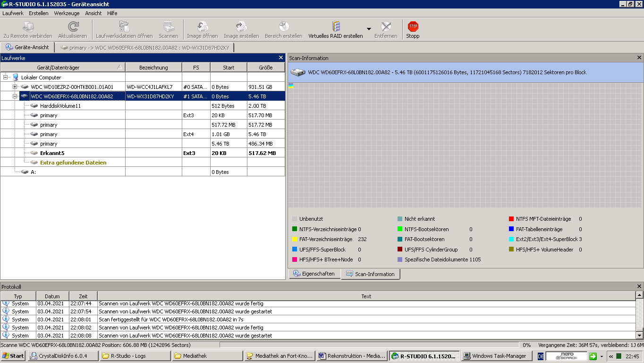Click the Start column header
This screenshot has width=644, height=363.
coord(229,68)
